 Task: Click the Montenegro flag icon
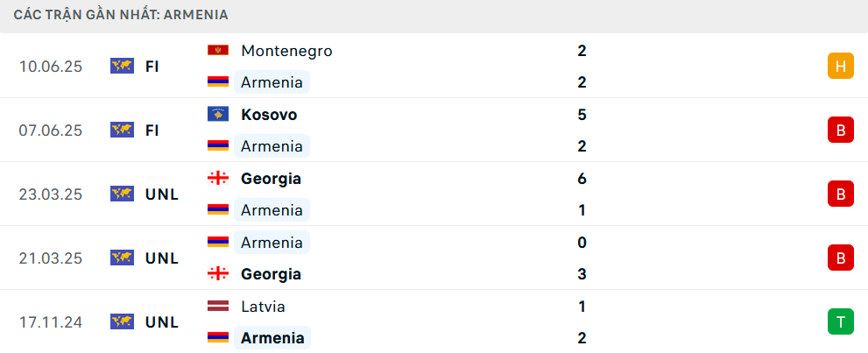pyautogui.click(x=217, y=51)
